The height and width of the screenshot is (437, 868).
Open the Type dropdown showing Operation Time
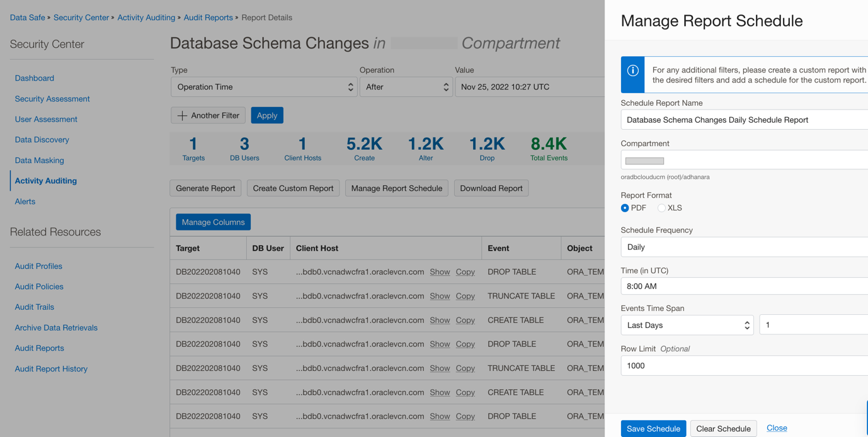pos(263,86)
